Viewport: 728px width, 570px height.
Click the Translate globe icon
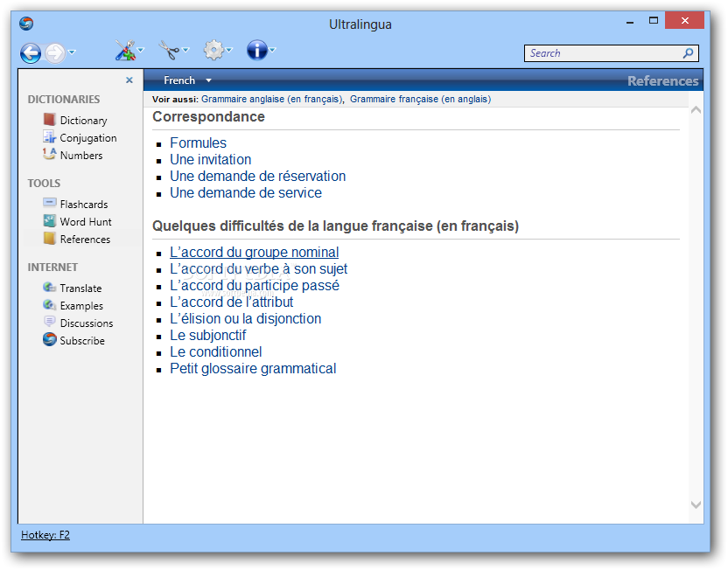pyautogui.click(x=49, y=287)
